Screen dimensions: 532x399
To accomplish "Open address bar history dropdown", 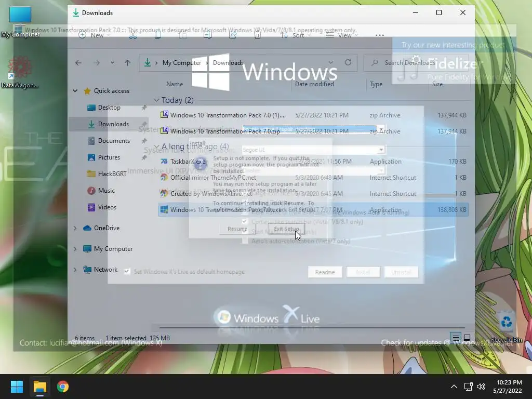I will click(330, 62).
